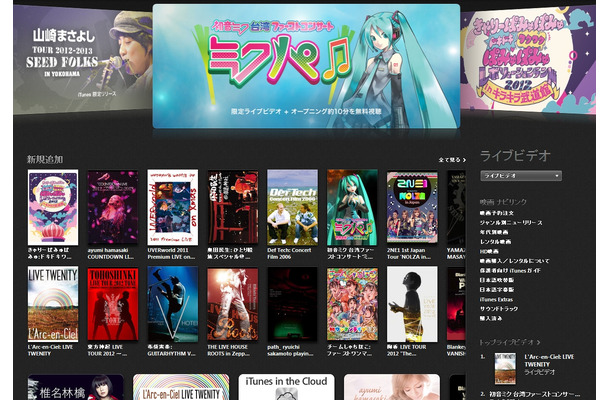Screen dimensions: 610x400
Task: Click the 'path_ ryuichi sakamoto playin...' title
Action: point(290,350)
